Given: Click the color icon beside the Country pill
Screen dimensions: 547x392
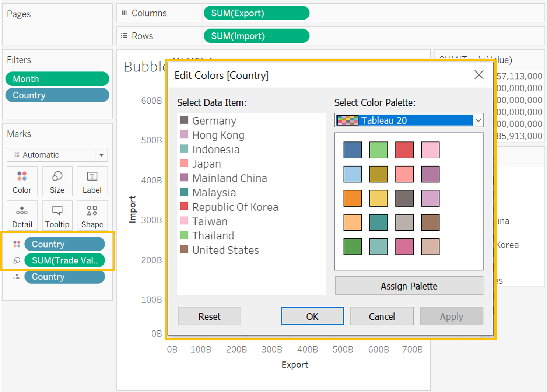Looking at the screenshot, I should pos(17,244).
